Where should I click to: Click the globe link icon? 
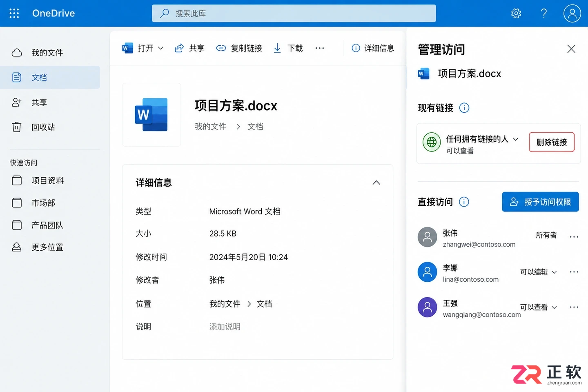(432, 142)
